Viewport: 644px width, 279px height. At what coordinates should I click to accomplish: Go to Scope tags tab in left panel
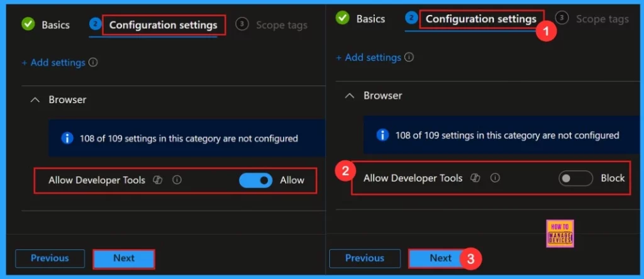282,25
